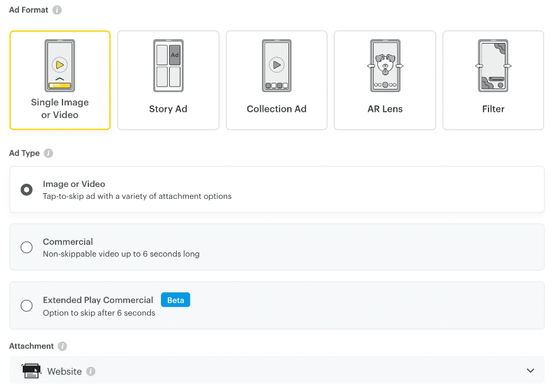
Task: Click the Extended Play Commercial title
Action: tap(98, 300)
